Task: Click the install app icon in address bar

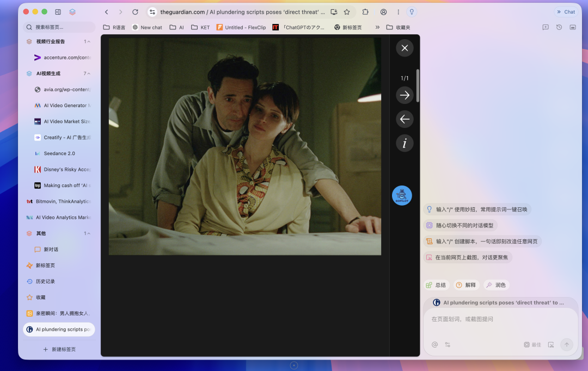Action: 334,12
